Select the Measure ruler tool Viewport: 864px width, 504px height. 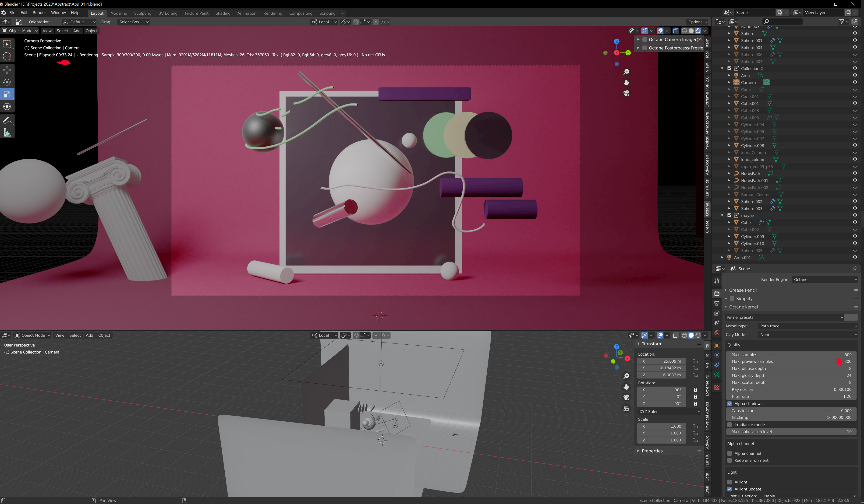(7, 133)
